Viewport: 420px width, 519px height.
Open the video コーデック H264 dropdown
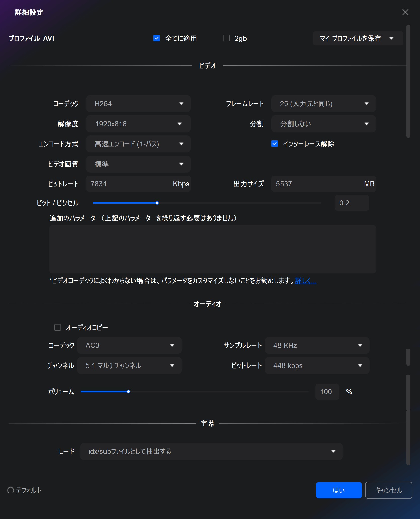coord(138,104)
